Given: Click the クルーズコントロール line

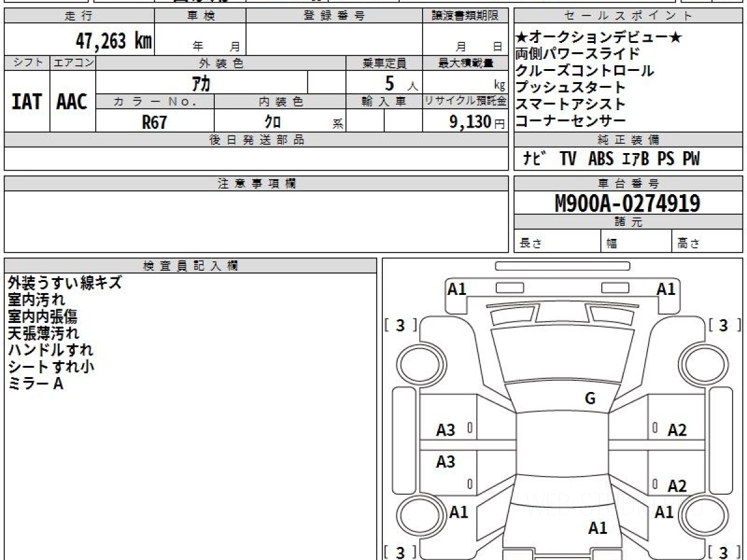Looking at the screenshot, I should 585,71.
